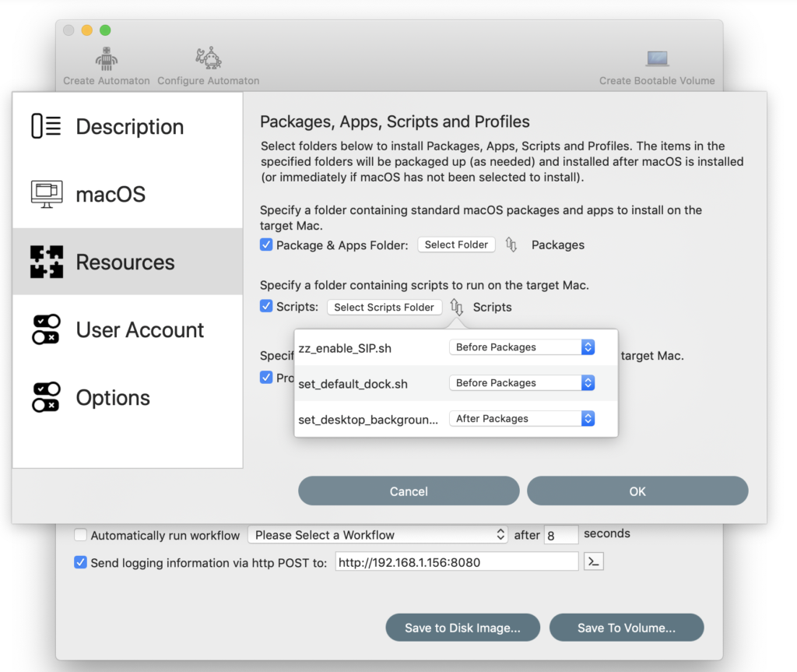Click Save To Volume button
The width and height of the screenshot is (797, 672).
tap(627, 628)
